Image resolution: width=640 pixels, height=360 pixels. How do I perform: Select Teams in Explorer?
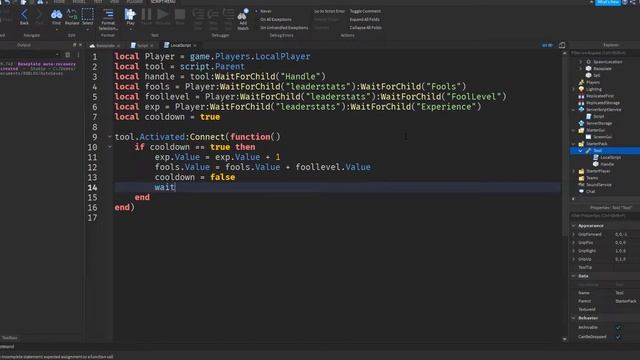(592, 178)
